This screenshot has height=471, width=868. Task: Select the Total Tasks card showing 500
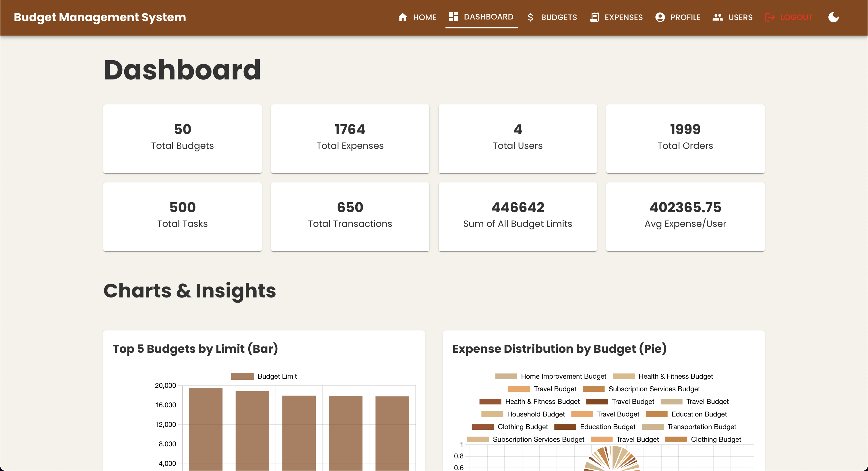click(x=182, y=217)
